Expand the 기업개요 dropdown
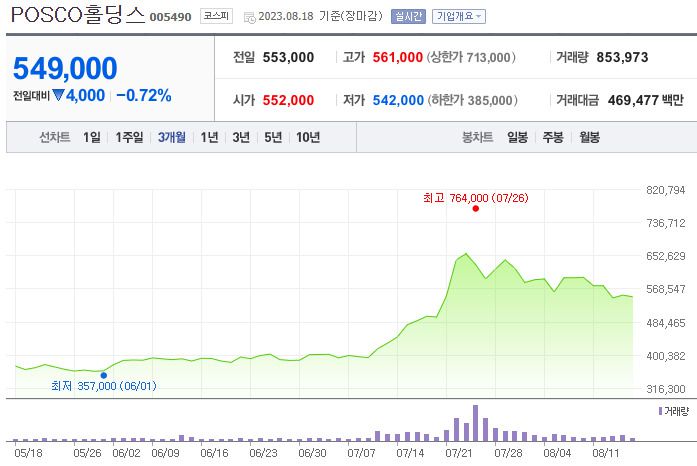Screen dimensions: 697x466 point(459,16)
